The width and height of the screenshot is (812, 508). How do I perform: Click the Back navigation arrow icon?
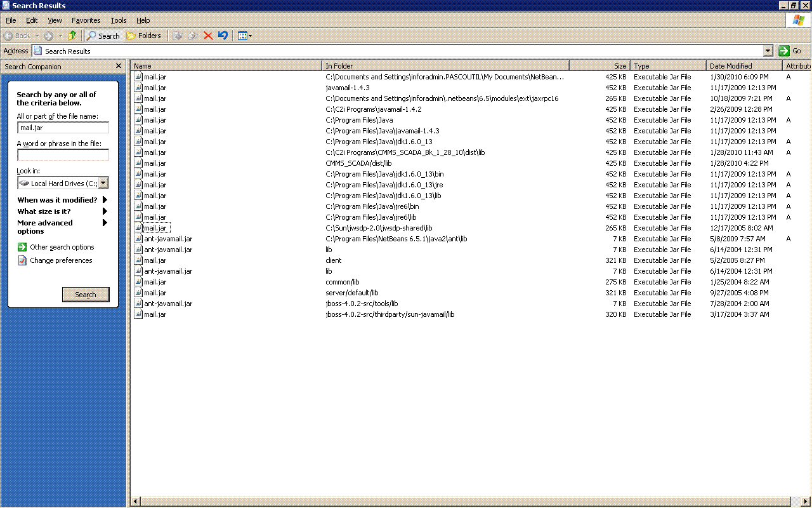[x=9, y=36]
